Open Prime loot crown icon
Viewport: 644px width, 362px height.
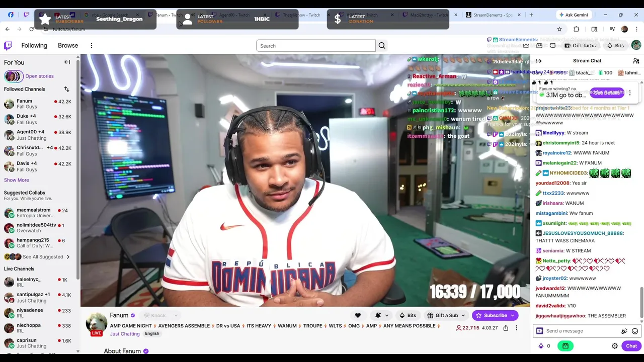coord(526,46)
